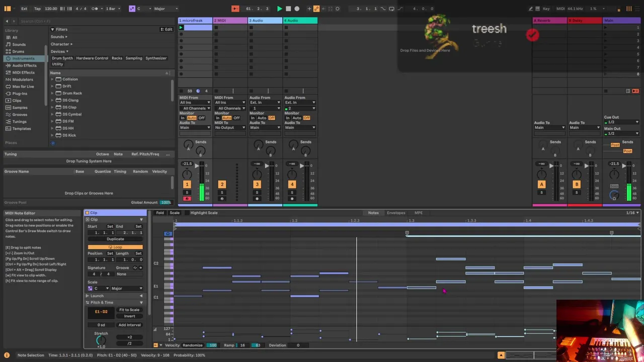Viewport: 644px width, 362px height.
Task: Click the Tap tempo button
Action: pyautogui.click(x=38, y=9)
